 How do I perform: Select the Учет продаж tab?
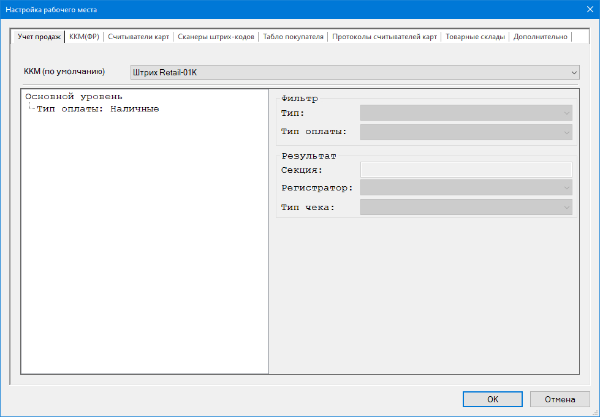click(x=39, y=37)
